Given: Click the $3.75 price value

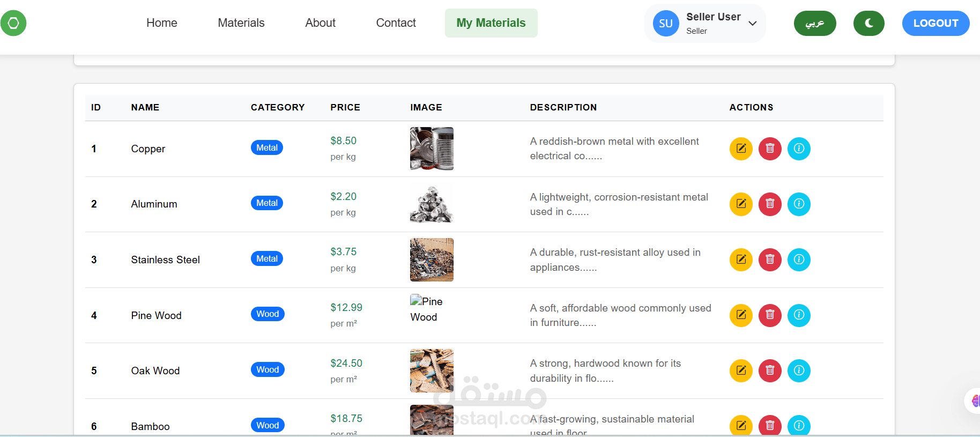Looking at the screenshot, I should 343,251.
